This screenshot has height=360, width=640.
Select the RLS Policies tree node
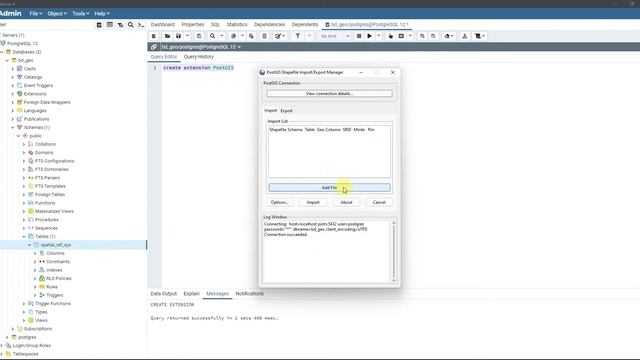[x=59, y=278]
